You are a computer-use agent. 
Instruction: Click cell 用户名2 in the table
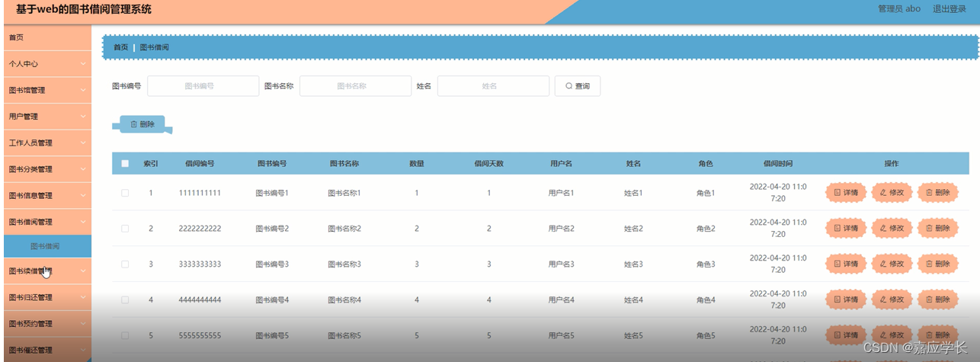tap(561, 229)
